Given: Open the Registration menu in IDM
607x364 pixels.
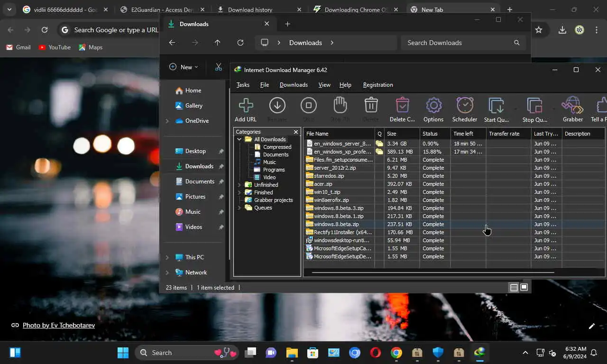Looking at the screenshot, I should point(378,85).
